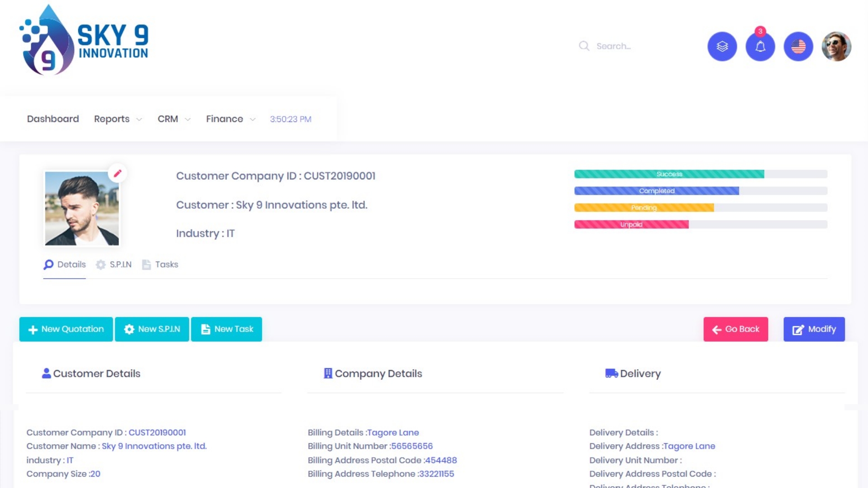This screenshot has height=488, width=868.
Task: Open the user profile avatar
Action: point(836,46)
